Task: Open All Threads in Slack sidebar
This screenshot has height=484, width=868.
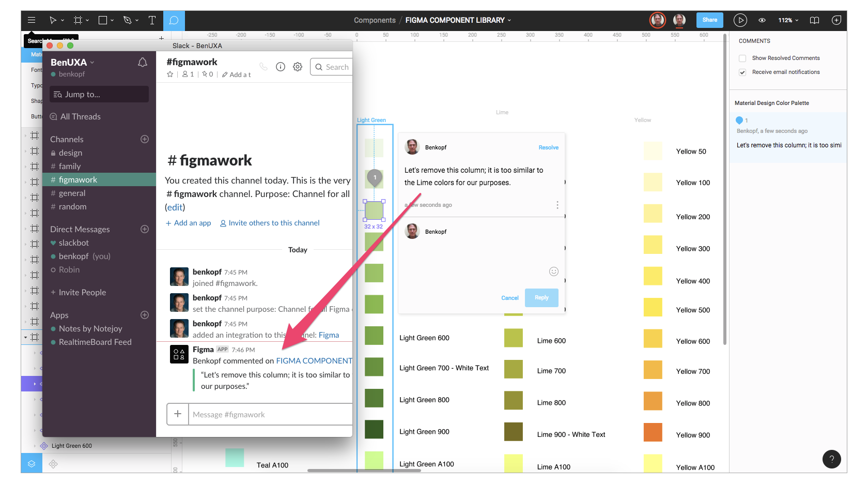Action: point(80,117)
